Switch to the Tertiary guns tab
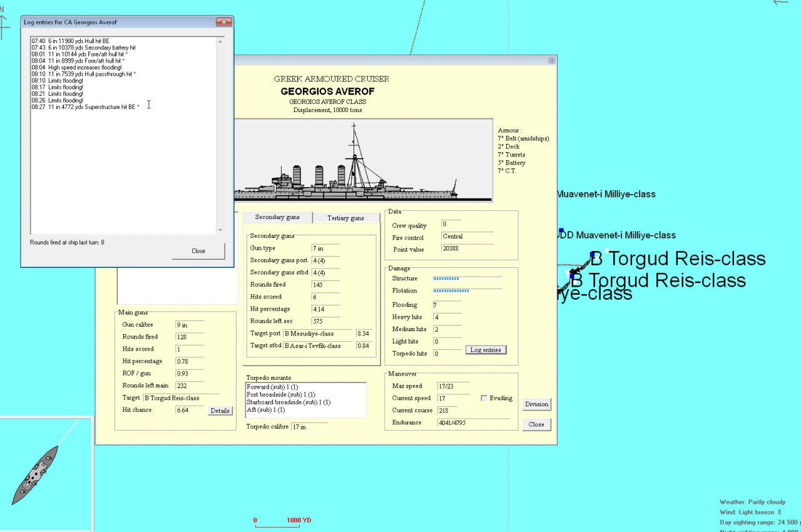Screen dimensions: 801x532 tap(345, 218)
